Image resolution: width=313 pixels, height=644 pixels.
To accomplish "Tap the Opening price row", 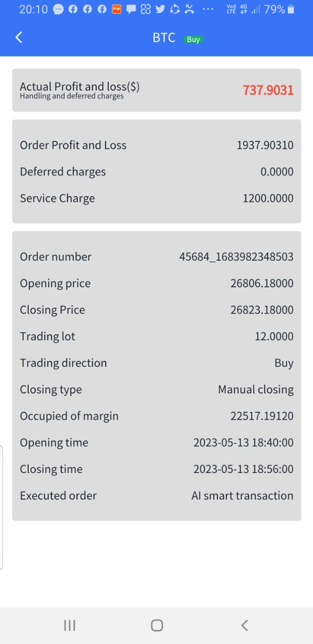I will [x=156, y=283].
